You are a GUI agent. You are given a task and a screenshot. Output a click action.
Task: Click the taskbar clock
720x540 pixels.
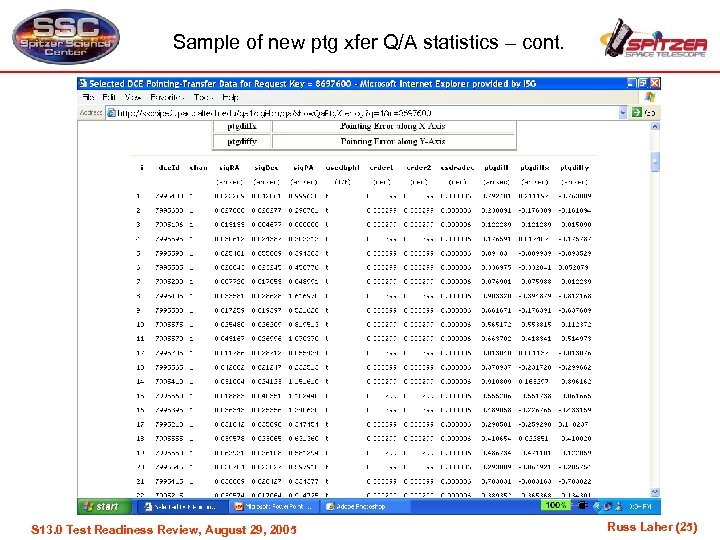(x=640, y=506)
